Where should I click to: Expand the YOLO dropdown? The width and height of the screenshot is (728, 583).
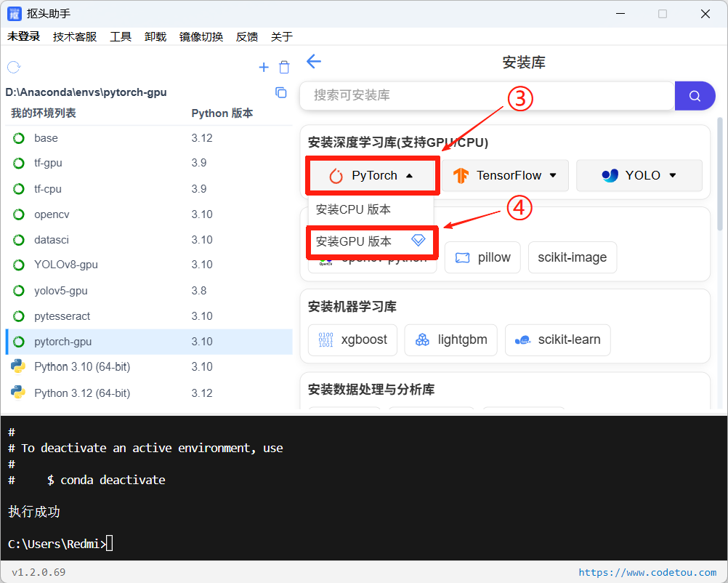[x=673, y=175]
